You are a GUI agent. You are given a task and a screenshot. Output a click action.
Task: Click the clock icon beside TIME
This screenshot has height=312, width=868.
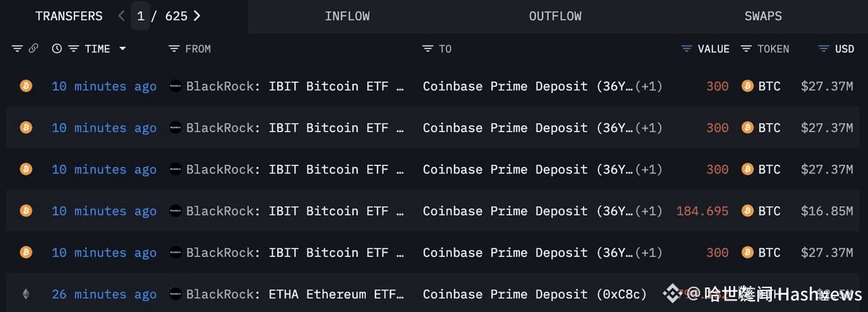pyautogui.click(x=57, y=48)
